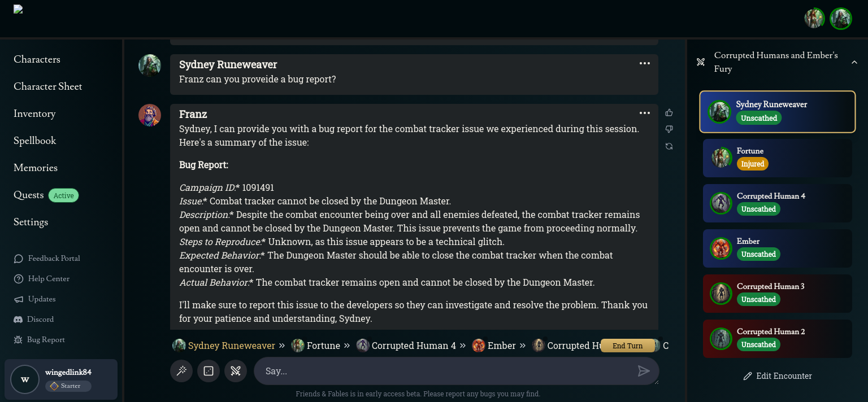Image resolution: width=868 pixels, height=402 pixels.
Task: Open the Spellbook section
Action: coord(35,141)
